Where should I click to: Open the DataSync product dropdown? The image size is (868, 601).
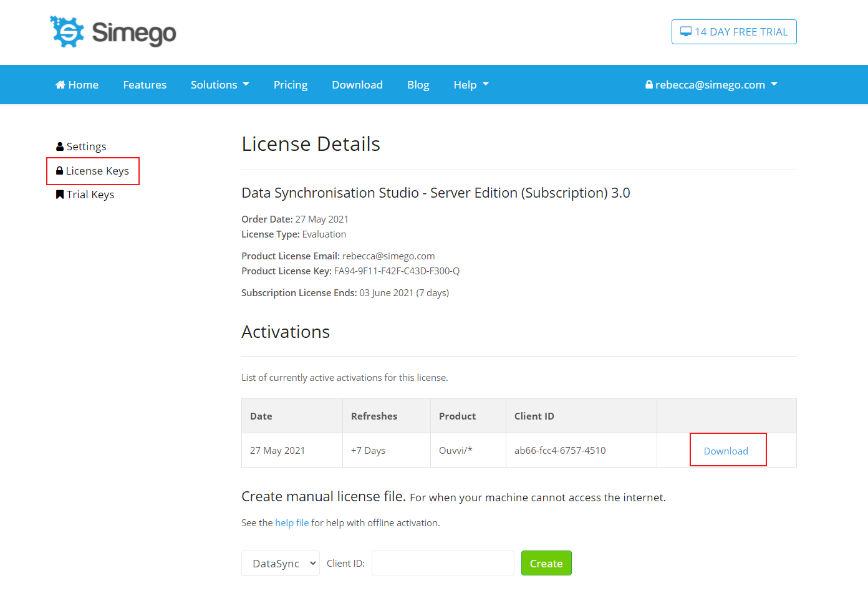(281, 563)
